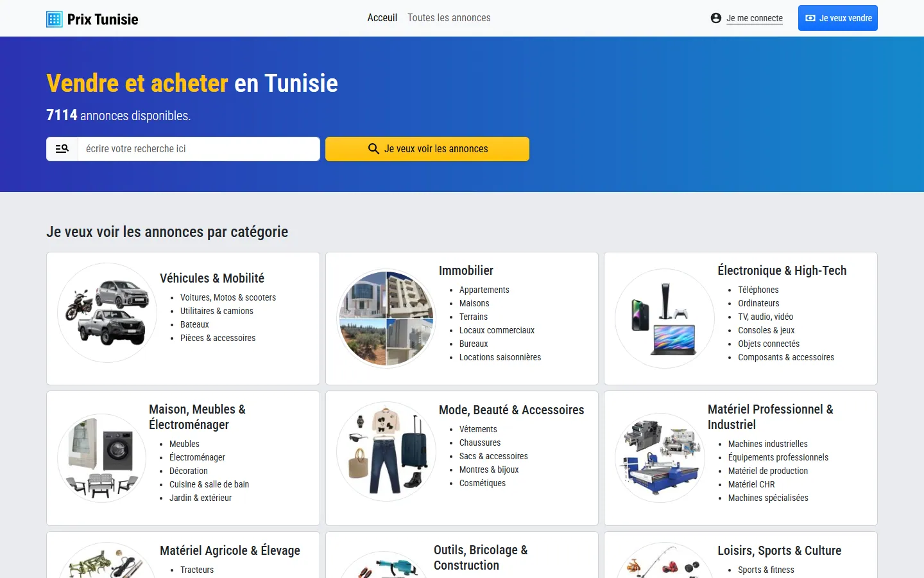Image resolution: width=924 pixels, height=578 pixels.
Task: Select Jardin & extérieur subcategory
Action: tap(200, 498)
